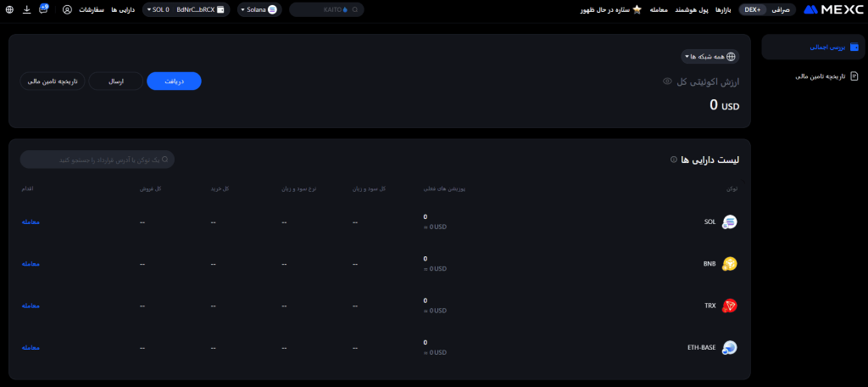The width and height of the screenshot is (868, 387).
Task: Open the language globe icon
Action: (x=9, y=9)
